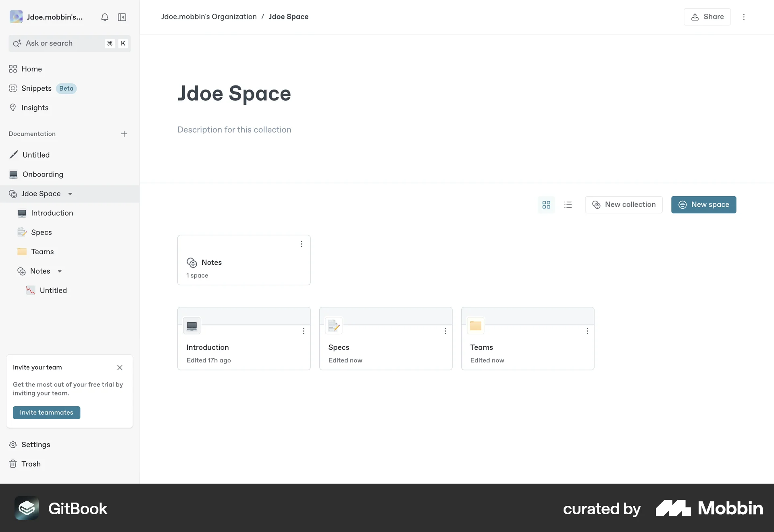Viewport: 774px width, 532px height.
Task: Open the Trash
Action: 31,464
